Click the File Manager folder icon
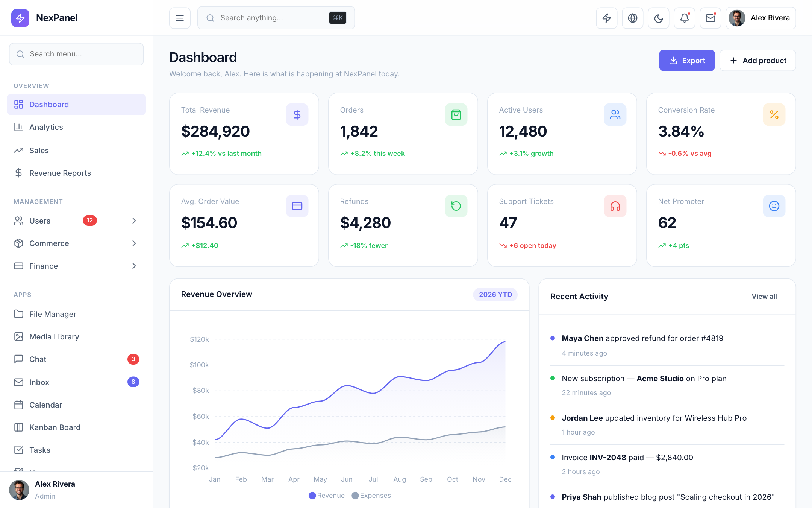This screenshot has width=812, height=508. [18, 314]
